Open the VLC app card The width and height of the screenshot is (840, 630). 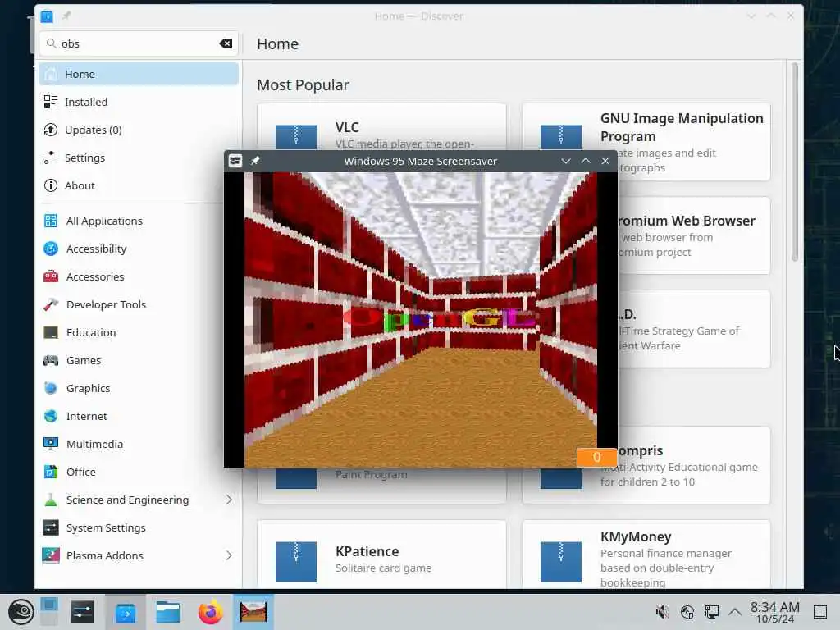[x=381, y=127]
